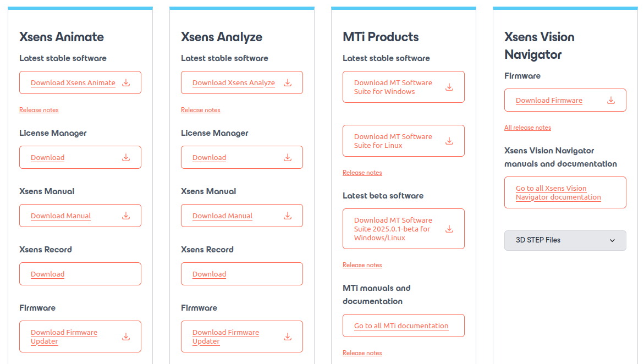View All release notes for Vision Navigator firmware
Viewport: 644px width, 364px height.
click(527, 127)
